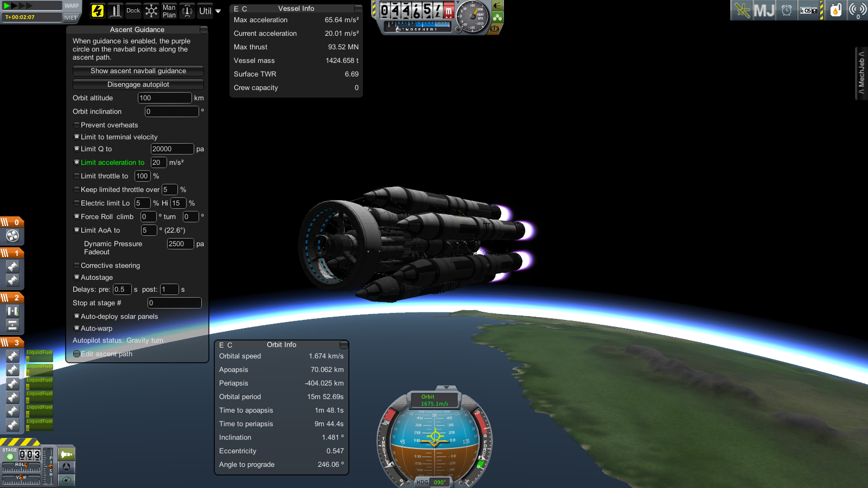
Task: Click the Kerbal Alarm Clock icon
Action: [x=787, y=10]
